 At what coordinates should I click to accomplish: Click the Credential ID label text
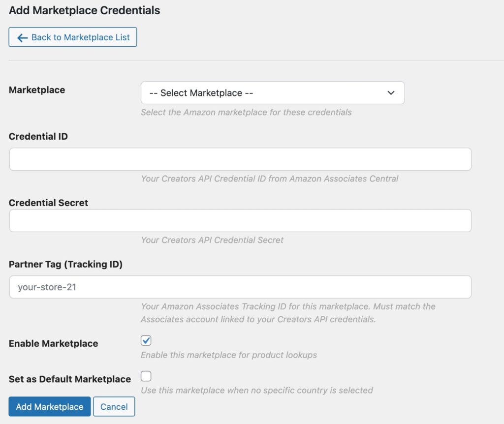point(38,137)
